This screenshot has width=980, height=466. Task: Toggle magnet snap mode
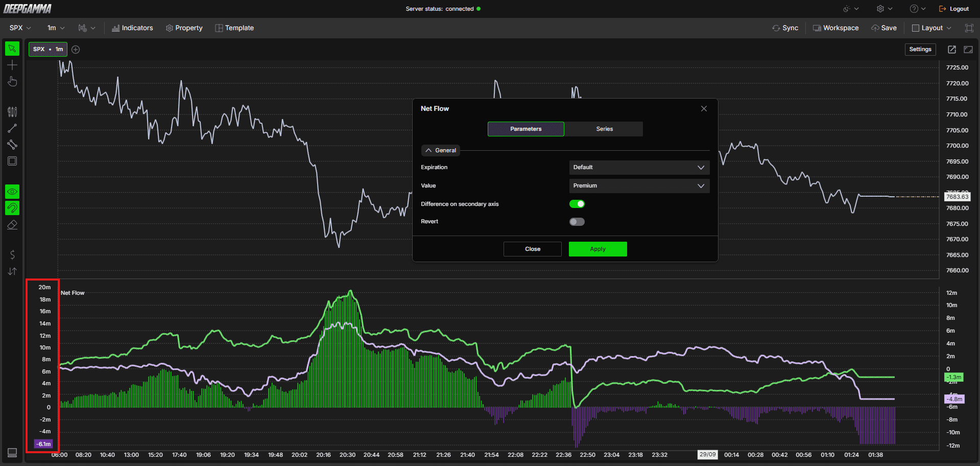pos(12,208)
